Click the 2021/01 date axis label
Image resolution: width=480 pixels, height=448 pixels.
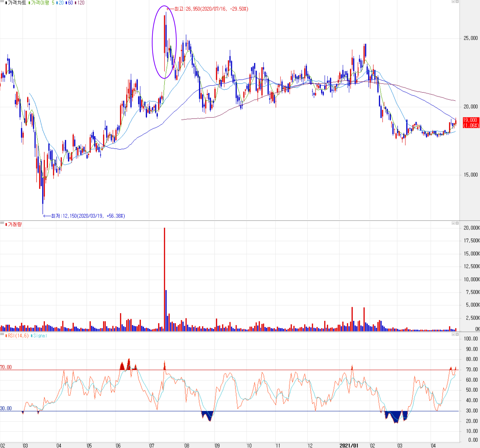click(x=349, y=445)
